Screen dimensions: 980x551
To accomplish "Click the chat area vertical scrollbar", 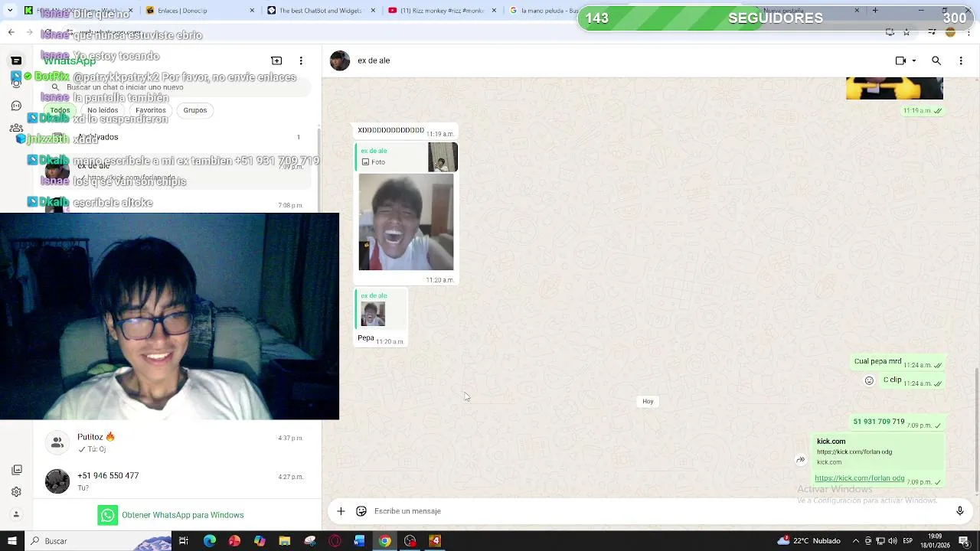I will [x=976, y=429].
